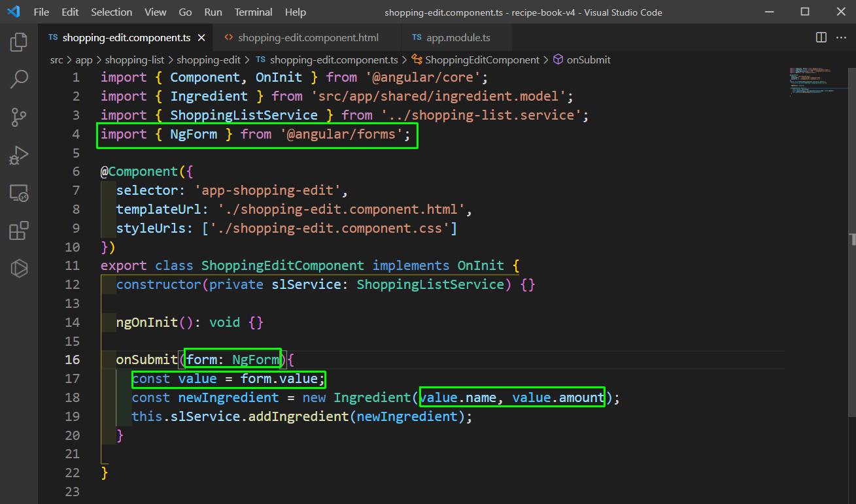Viewport: 856px width, 504px height.
Task: Open the File menu
Action: pyautogui.click(x=41, y=12)
